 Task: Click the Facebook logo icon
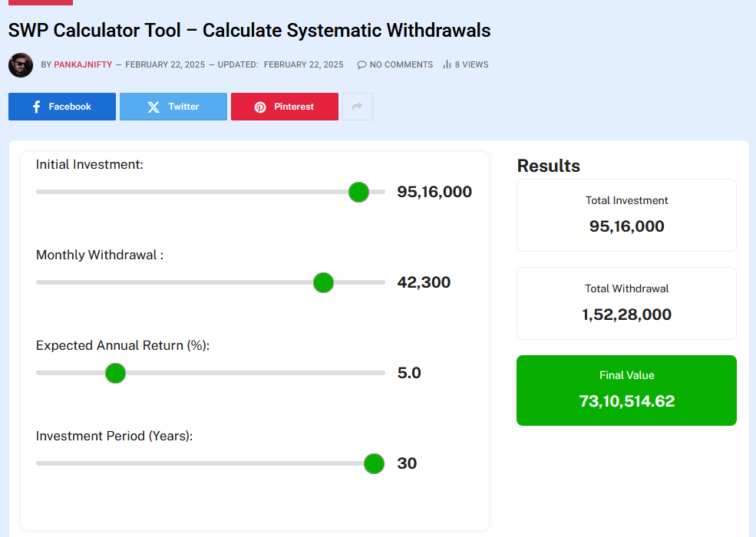(x=37, y=107)
